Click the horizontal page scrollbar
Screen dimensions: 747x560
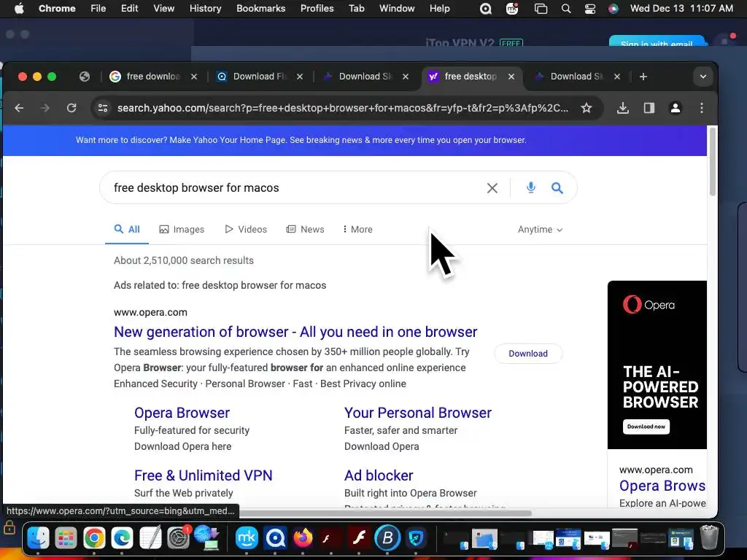click(384, 513)
